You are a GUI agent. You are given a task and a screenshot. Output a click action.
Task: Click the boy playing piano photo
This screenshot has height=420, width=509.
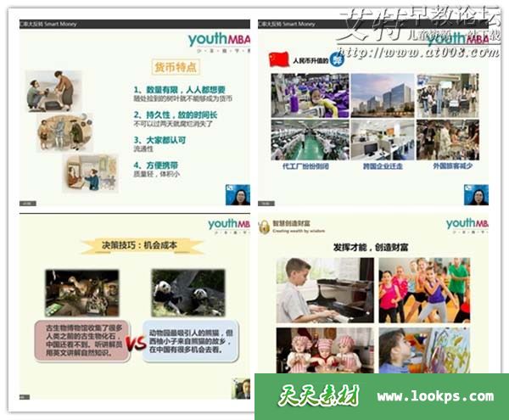(324, 290)
